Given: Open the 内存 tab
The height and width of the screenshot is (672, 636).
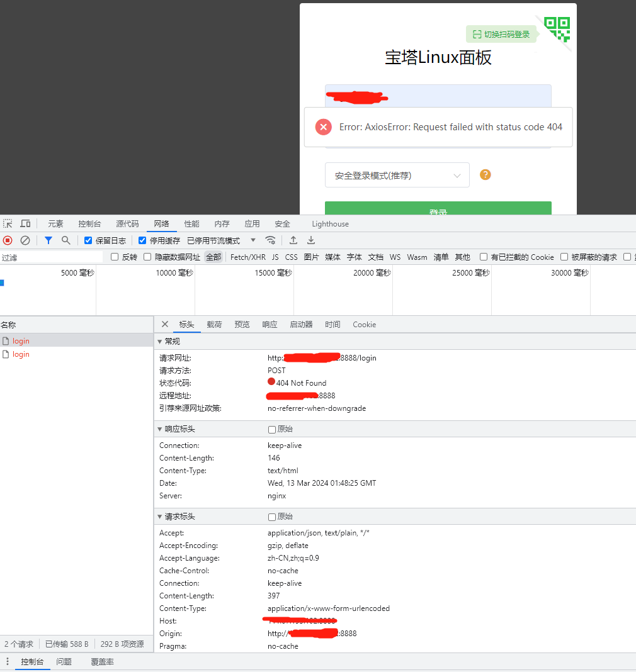Looking at the screenshot, I should point(222,224).
